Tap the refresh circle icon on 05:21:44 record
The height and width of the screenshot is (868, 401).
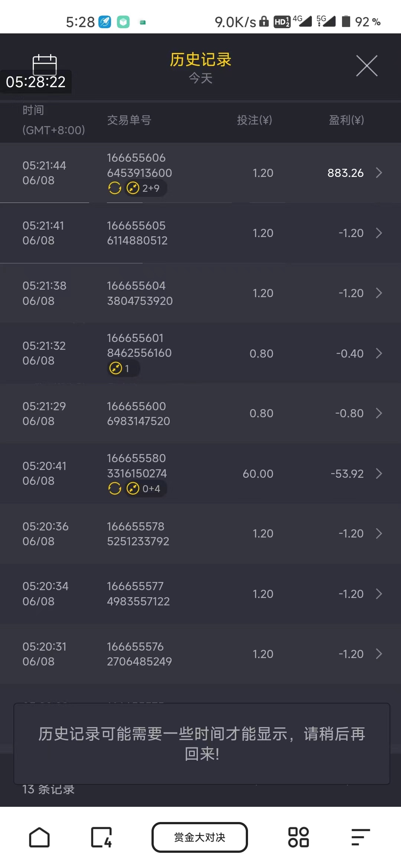tap(115, 188)
